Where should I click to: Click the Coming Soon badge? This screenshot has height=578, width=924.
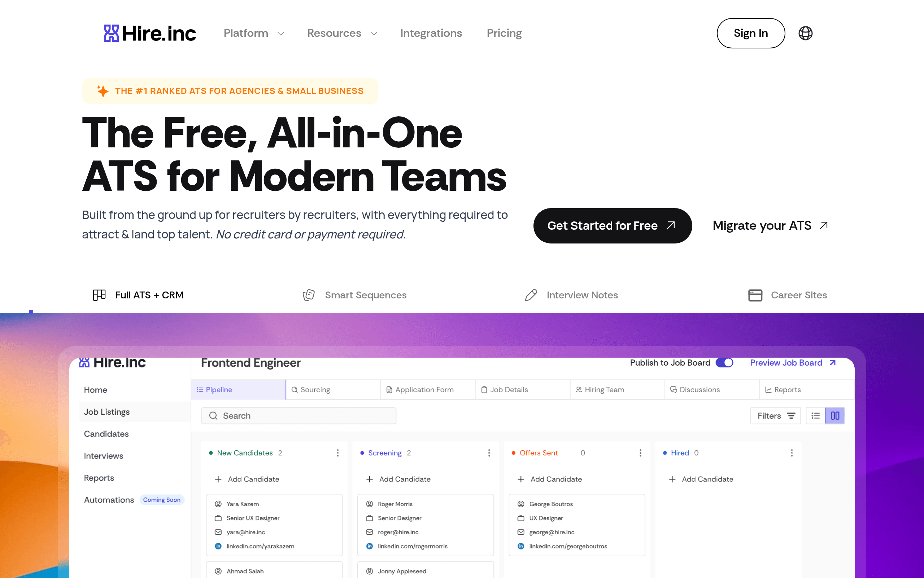(161, 500)
